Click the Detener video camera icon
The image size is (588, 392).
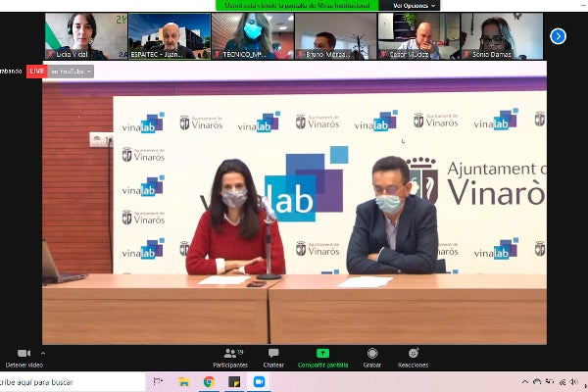click(24, 354)
